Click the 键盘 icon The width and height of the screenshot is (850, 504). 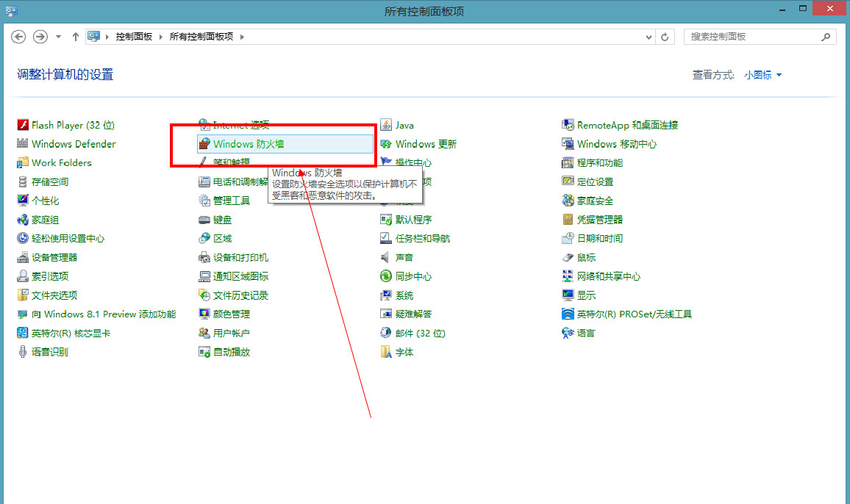point(204,220)
